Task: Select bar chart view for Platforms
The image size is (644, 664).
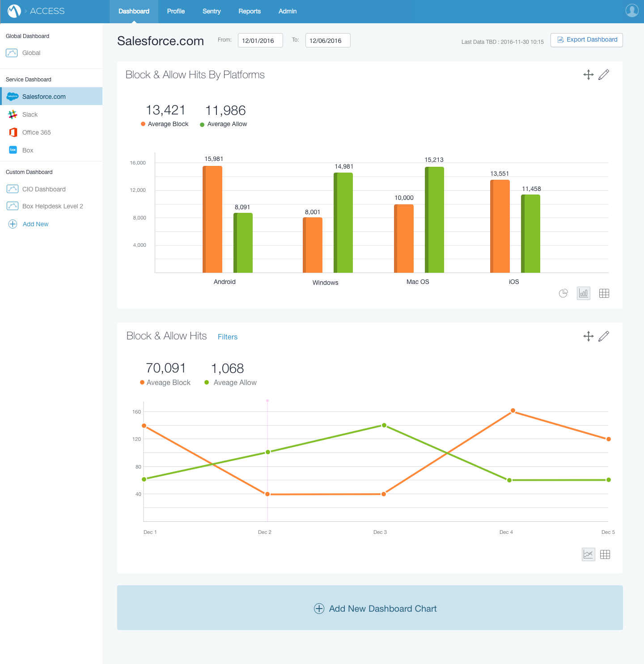Action: coord(584,293)
